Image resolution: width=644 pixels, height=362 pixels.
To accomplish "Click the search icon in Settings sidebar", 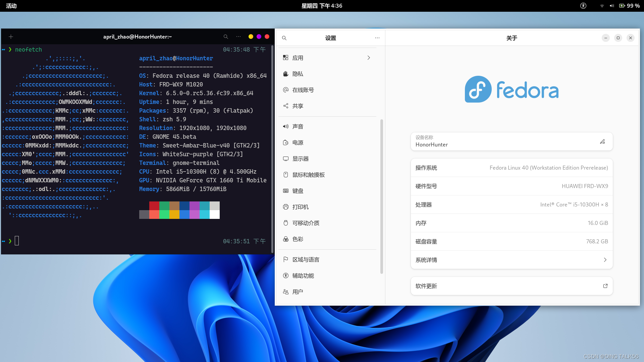I will click(x=284, y=38).
